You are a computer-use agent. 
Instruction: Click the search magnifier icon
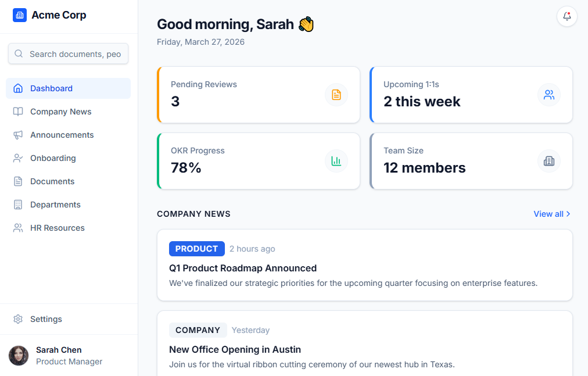(x=18, y=53)
